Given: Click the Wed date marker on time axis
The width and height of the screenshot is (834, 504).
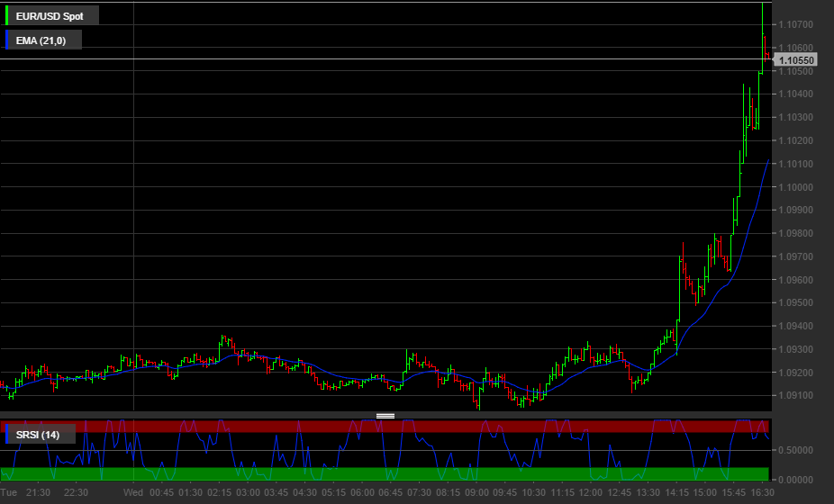Looking at the screenshot, I should (133, 492).
